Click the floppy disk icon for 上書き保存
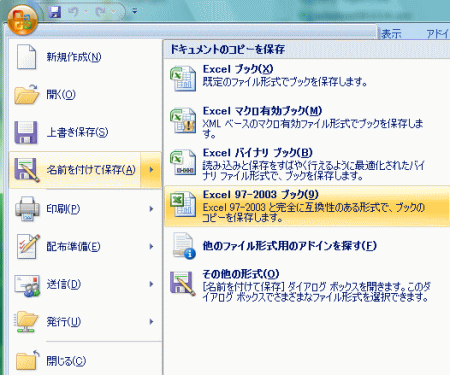This screenshot has width=450, height=375. 26,132
